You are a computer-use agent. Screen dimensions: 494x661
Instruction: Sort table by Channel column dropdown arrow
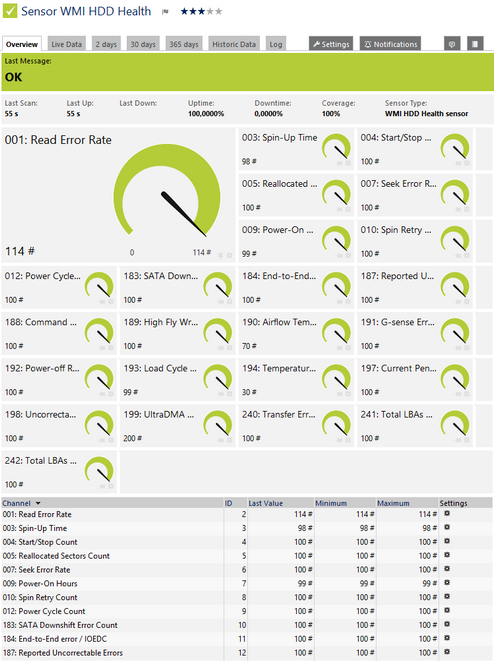38,503
